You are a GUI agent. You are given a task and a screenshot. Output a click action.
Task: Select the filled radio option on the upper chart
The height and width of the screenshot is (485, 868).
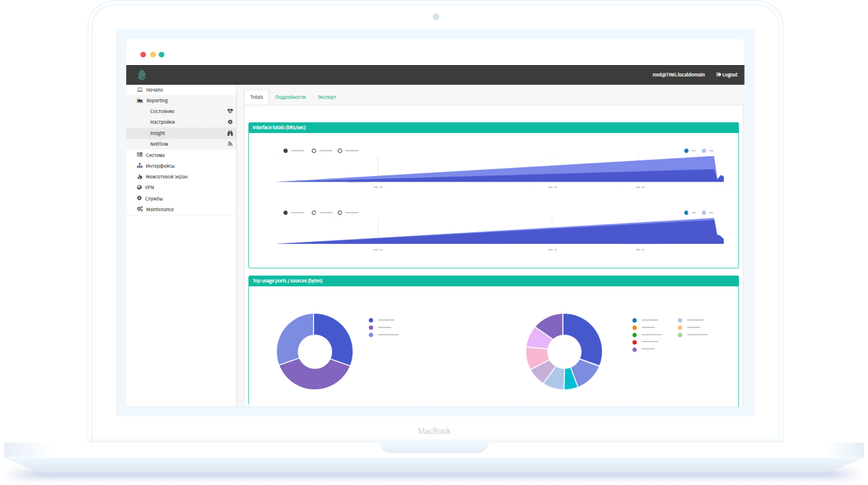pos(285,151)
